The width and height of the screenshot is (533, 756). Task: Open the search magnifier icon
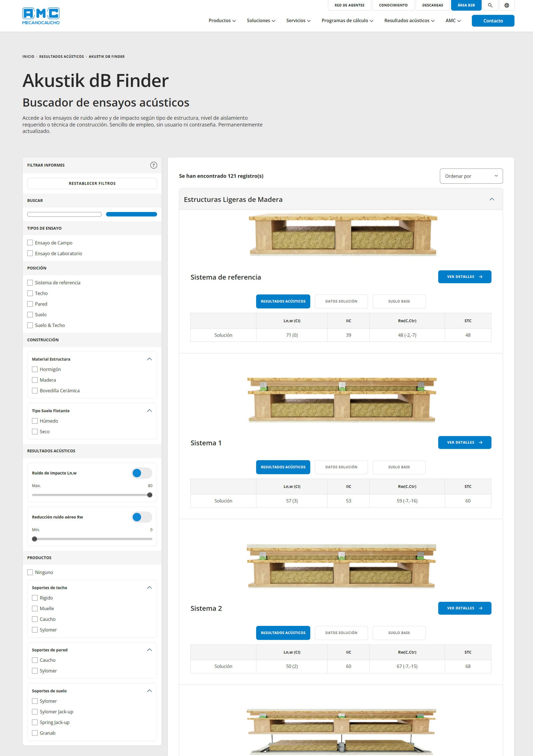(x=490, y=5)
